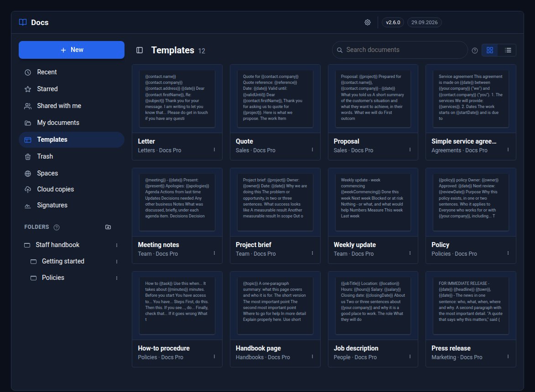This screenshot has height=392, width=535.
Task: Switch to grid view
Action: pyautogui.click(x=490, y=50)
